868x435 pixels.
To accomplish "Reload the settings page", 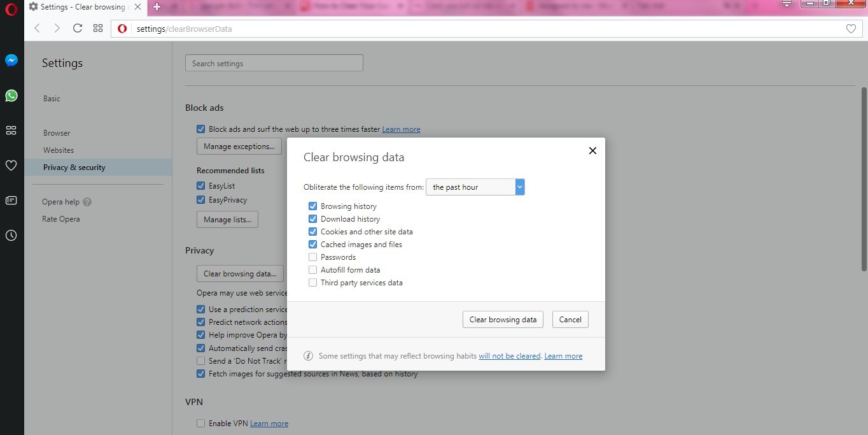I will (78, 28).
